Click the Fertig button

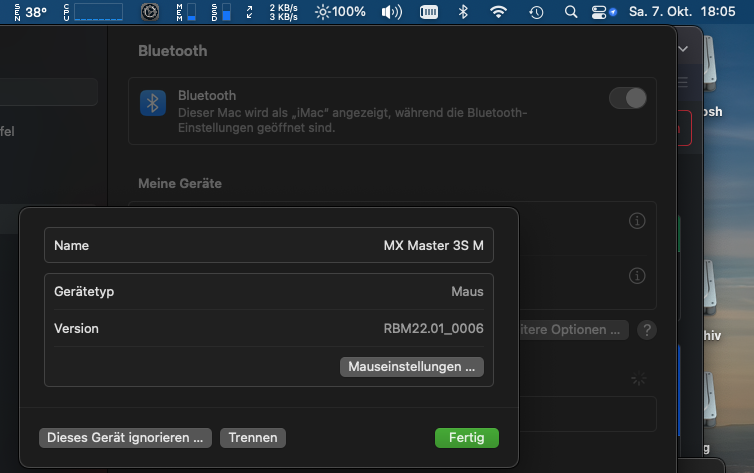(x=466, y=438)
